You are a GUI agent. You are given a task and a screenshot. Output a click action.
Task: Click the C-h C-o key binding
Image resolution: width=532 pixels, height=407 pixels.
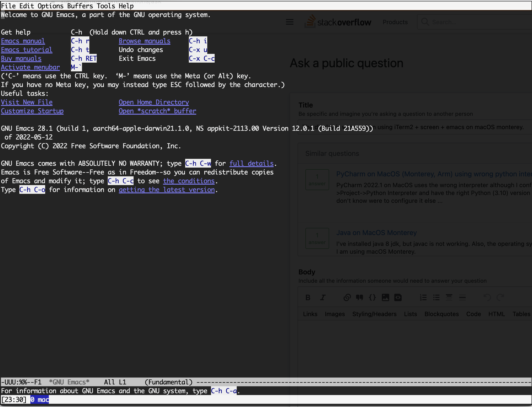point(32,190)
